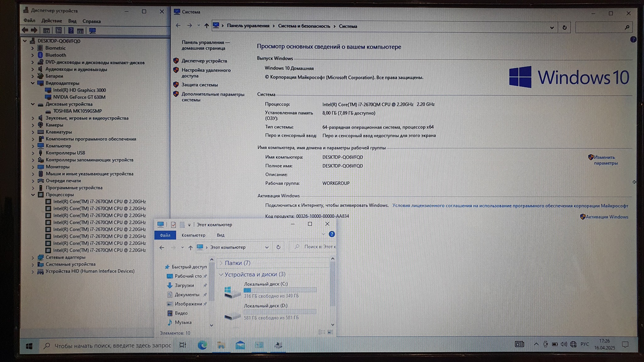Click the back arrow in Device Manager toolbar
644x362 pixels.
(25, 30)
